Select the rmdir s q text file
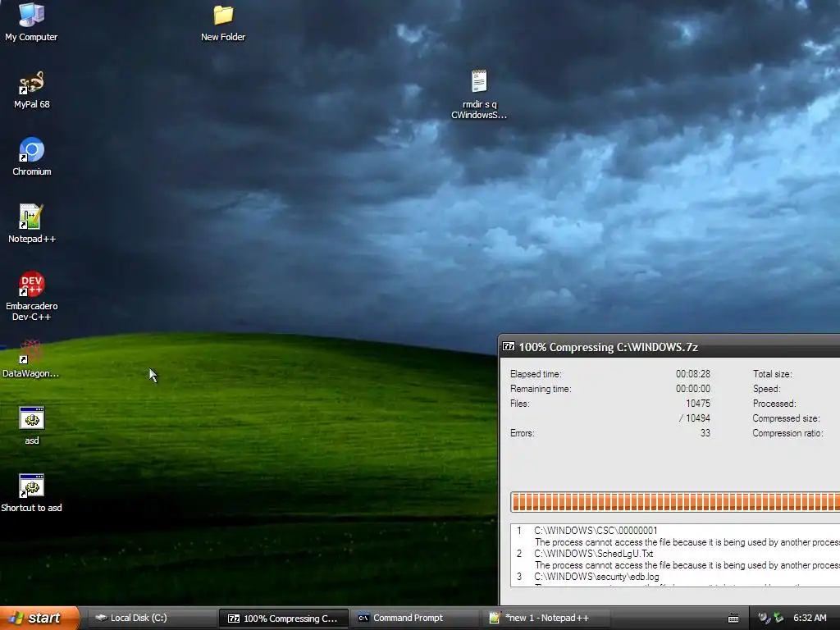 click(479, 95)
